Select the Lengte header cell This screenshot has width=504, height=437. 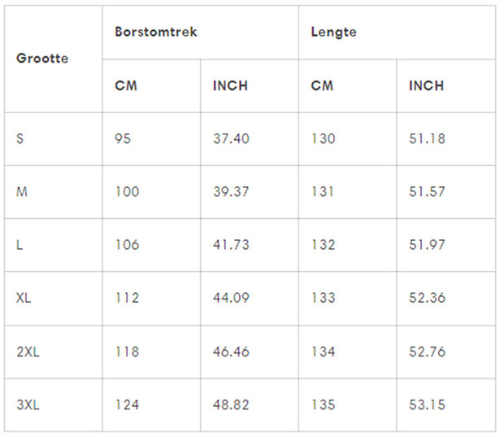pyautogui.click(x=334, y=33)
